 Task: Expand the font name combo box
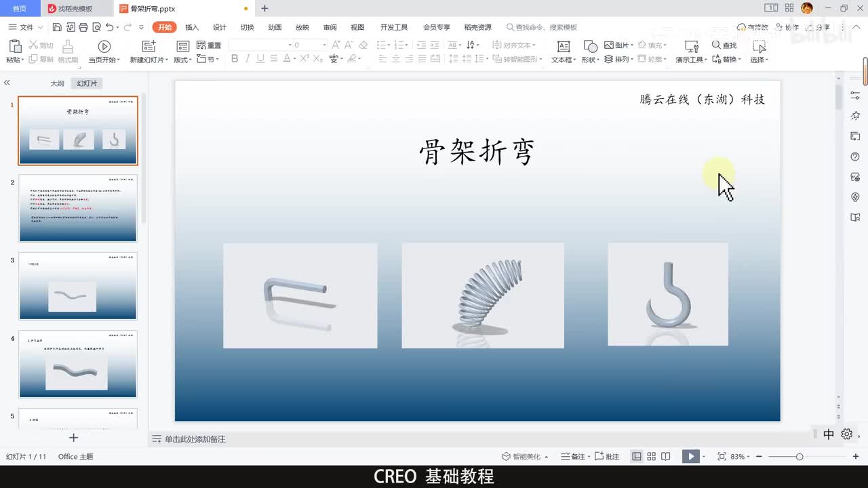click(290, 45)
